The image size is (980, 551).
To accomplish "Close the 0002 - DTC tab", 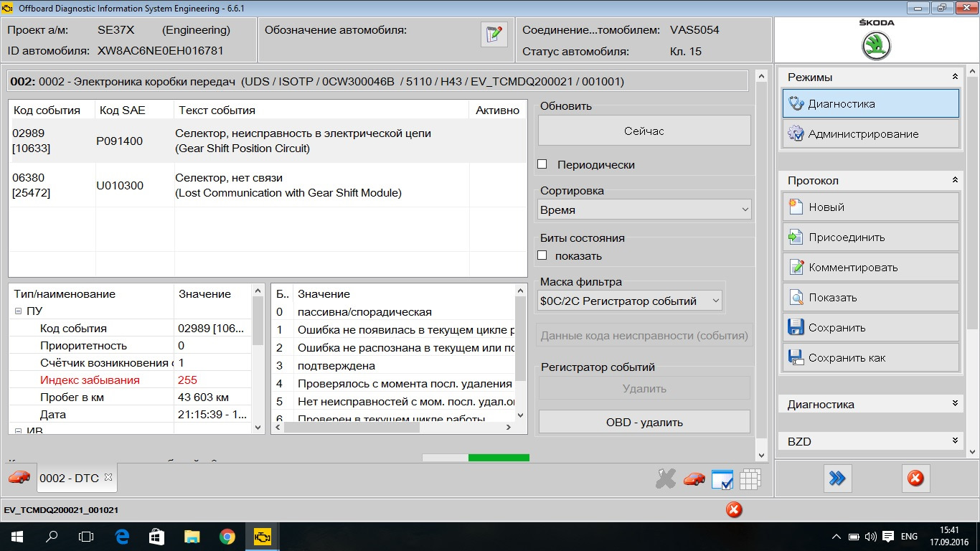I will coord(108,477).
